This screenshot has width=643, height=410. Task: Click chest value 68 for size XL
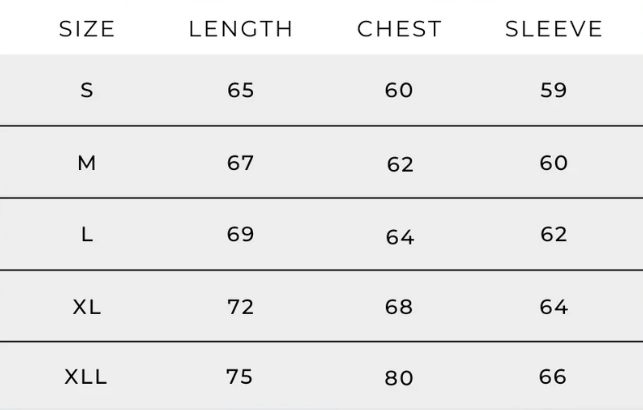[399, 307]
